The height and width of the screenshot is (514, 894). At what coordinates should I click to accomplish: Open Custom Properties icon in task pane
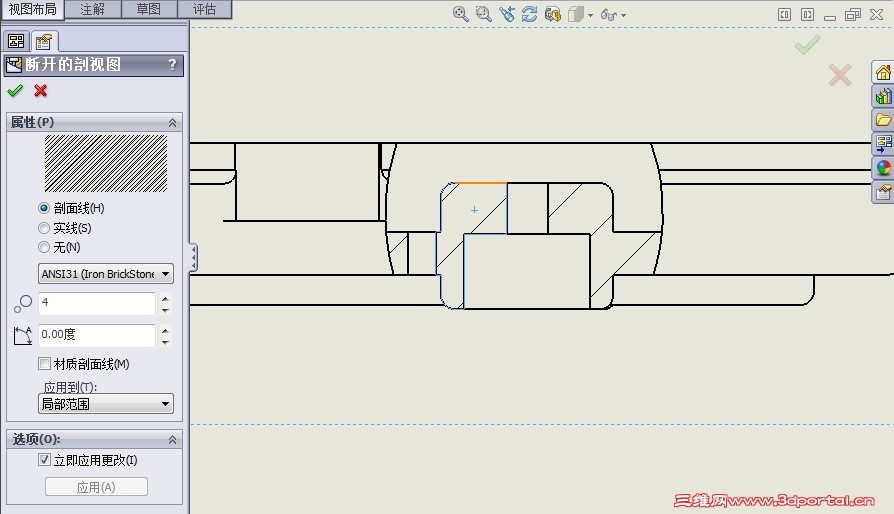[x=883, y=192]
